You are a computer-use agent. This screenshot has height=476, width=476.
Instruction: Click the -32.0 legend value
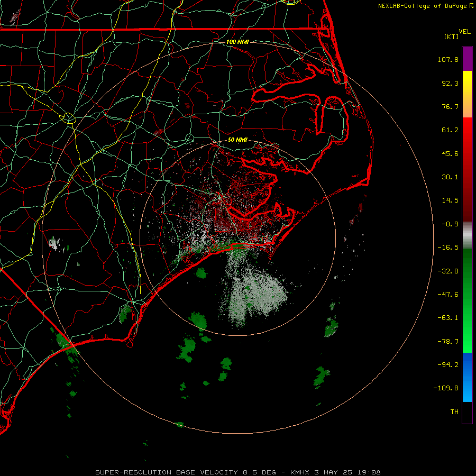click(448, 271)
